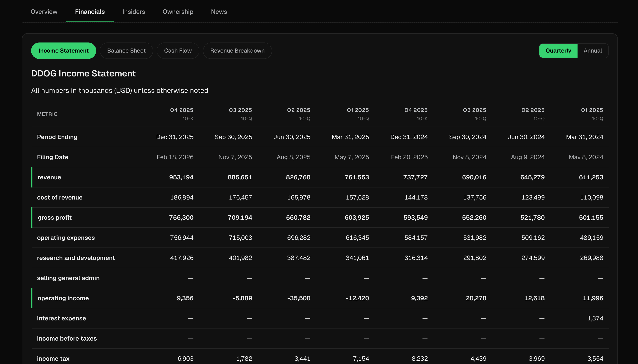Select the revenue row label
Viewport: 638px width, 364px height.
(49, 177)
